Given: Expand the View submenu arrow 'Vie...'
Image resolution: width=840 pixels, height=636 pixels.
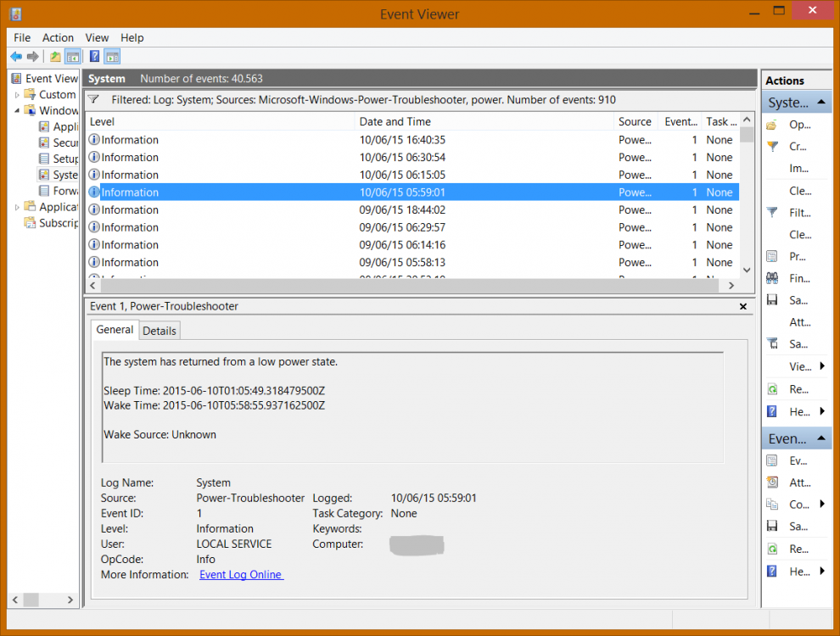Looking at the screenshot, I should (x=822, y=366).
